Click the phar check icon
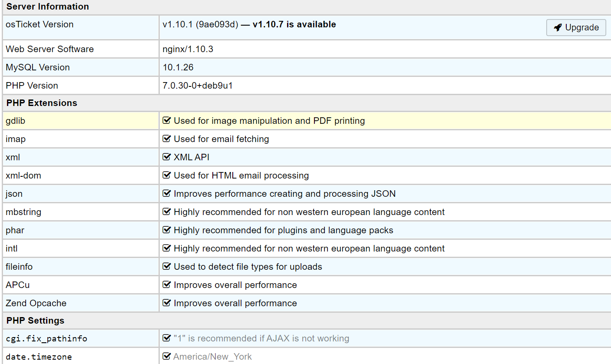 166,230
